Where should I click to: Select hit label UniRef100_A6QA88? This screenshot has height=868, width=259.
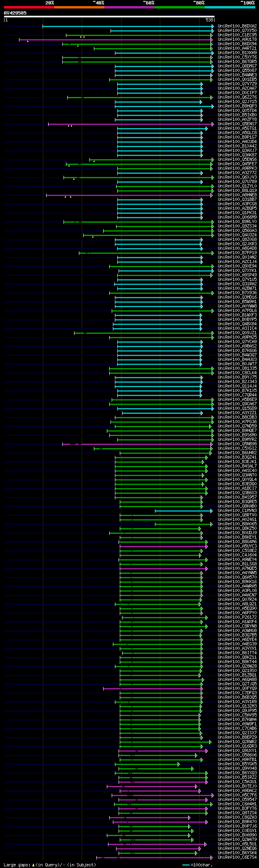[237, 680]
